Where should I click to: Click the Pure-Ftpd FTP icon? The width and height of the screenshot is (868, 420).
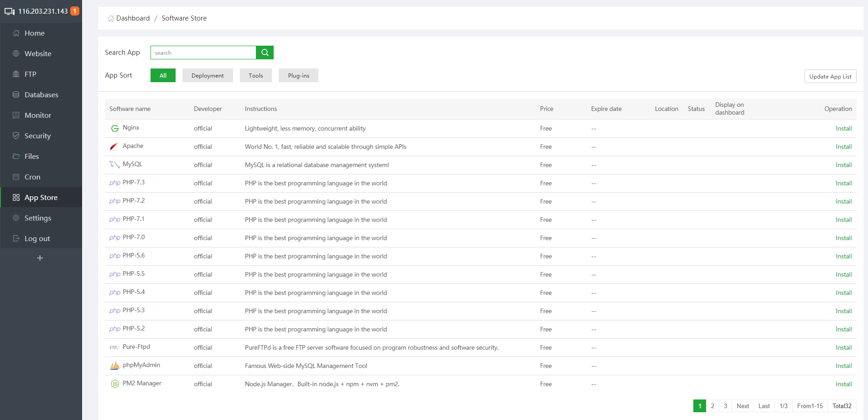click(x=114, y=347)
